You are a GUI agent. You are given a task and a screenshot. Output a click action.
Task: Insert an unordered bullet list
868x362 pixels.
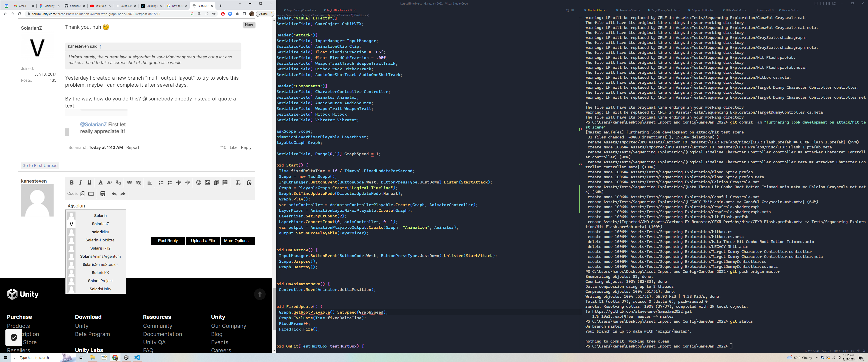click(x=161, y=183)
